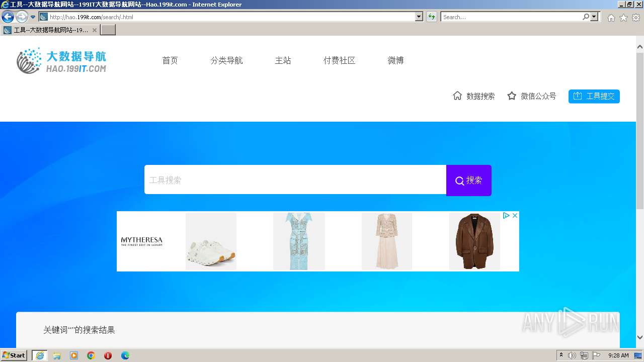
Task: Open the 主站 menu item
Action: click(x=283, y=60)
